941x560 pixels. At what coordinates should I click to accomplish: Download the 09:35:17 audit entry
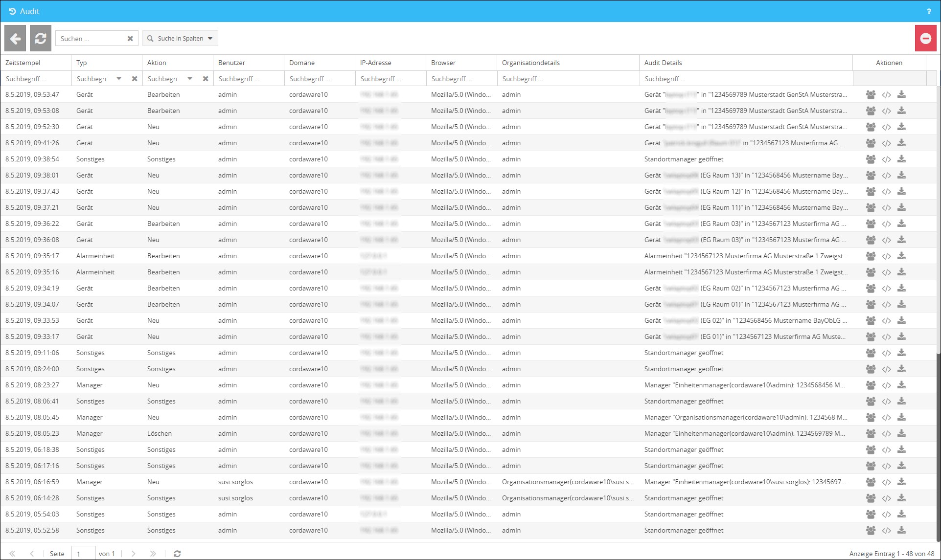click(x=901, y=256)
